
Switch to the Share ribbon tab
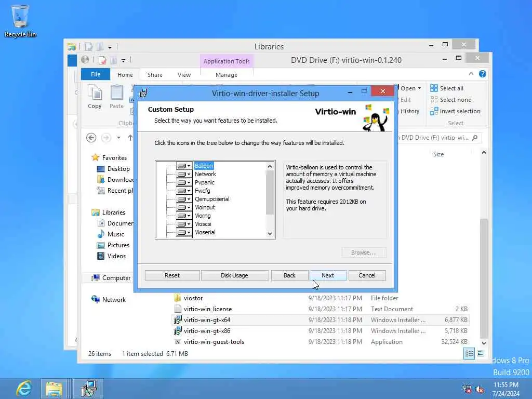click(x=155, y=75)
